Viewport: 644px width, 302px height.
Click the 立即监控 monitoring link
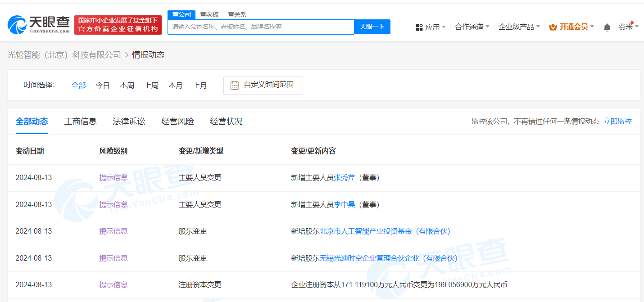(x=617, y=121)
